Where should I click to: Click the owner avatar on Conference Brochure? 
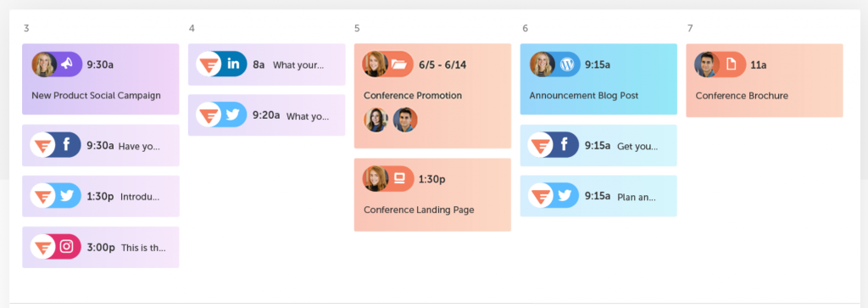(x=707, y=64)
